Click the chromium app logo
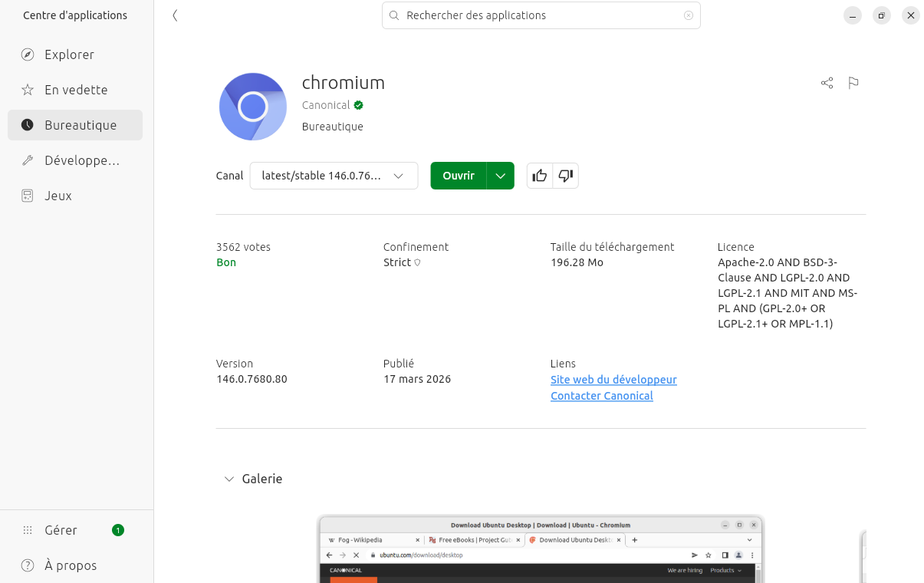 253,107
